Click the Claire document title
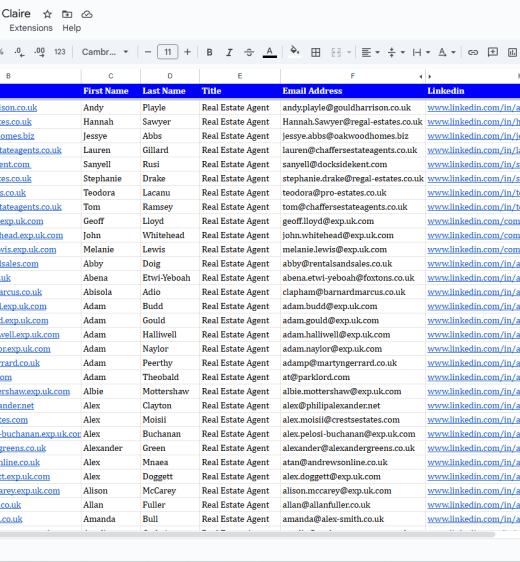Image resolution: width=520 pixels, height=562 pixels. tap(16, 14)
